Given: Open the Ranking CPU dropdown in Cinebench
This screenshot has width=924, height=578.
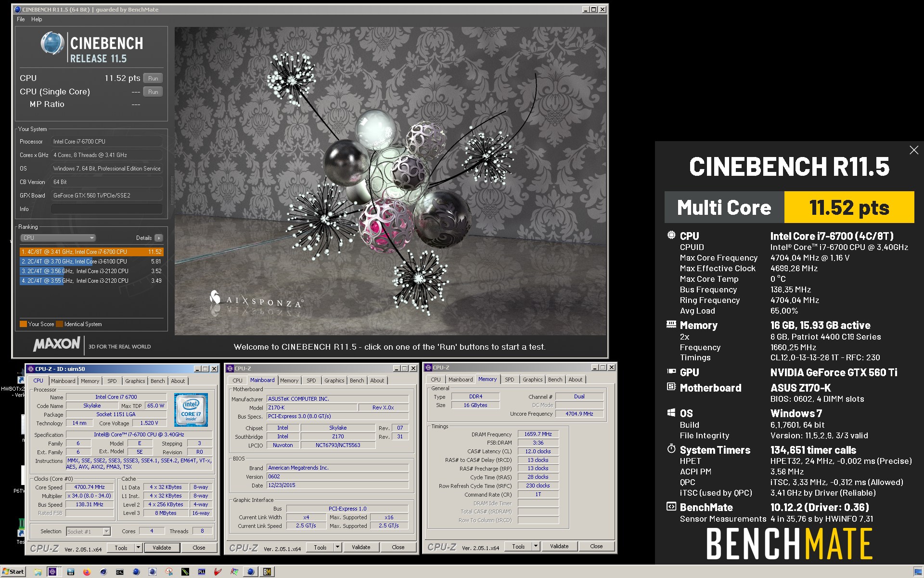Looking at the screenshot, I should pyautogui.click(x=58, y=237).
